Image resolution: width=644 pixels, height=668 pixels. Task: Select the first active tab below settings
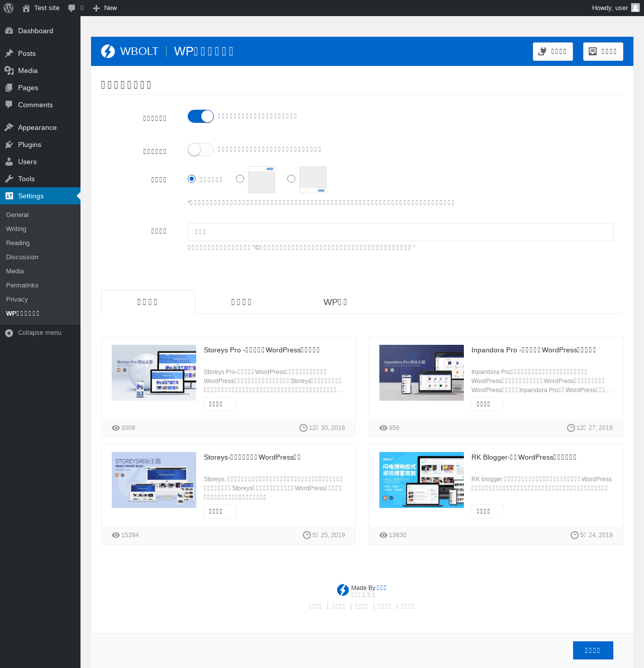coord(148,302)
